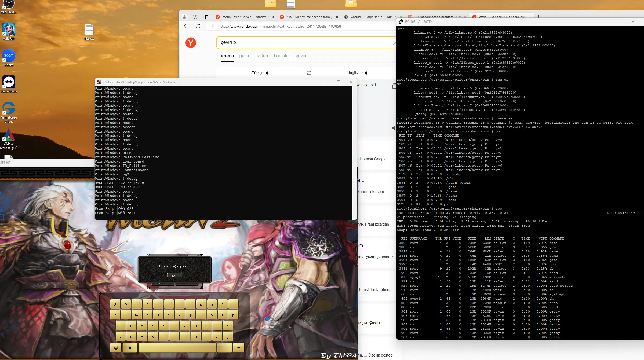Expand the İngilizce target language dropdown
644x360 pixels.
(x=358, y=73)
